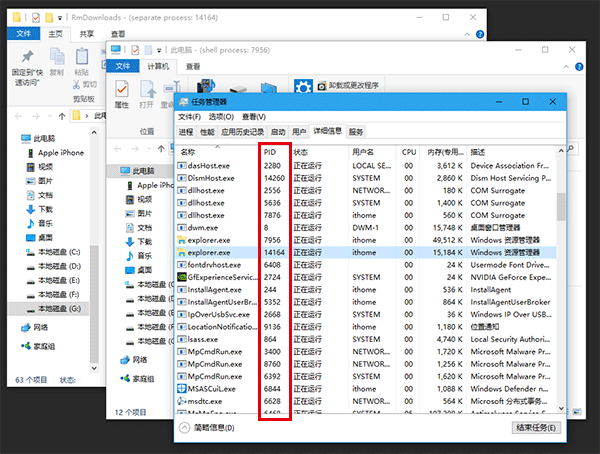Select the MSASCuiL.exe shield icon
Screen dimensions: 600x454
click(x=182, y=389)
